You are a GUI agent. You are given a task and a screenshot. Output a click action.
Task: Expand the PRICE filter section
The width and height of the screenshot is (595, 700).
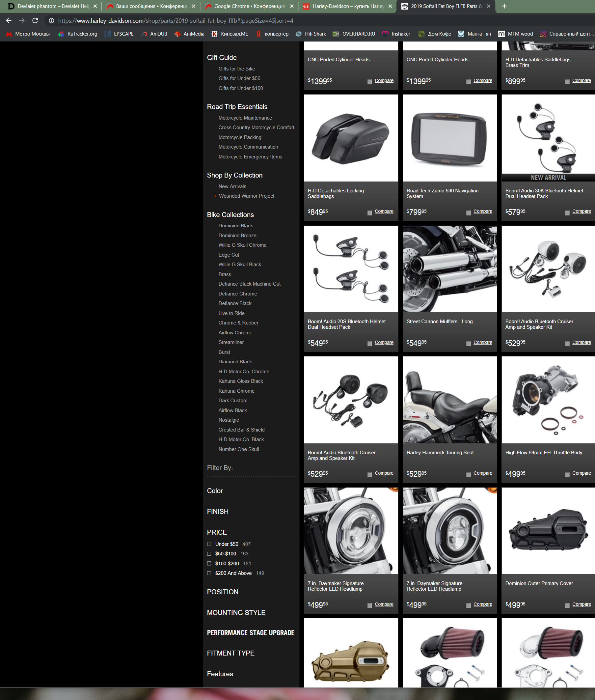pos(217,532)
